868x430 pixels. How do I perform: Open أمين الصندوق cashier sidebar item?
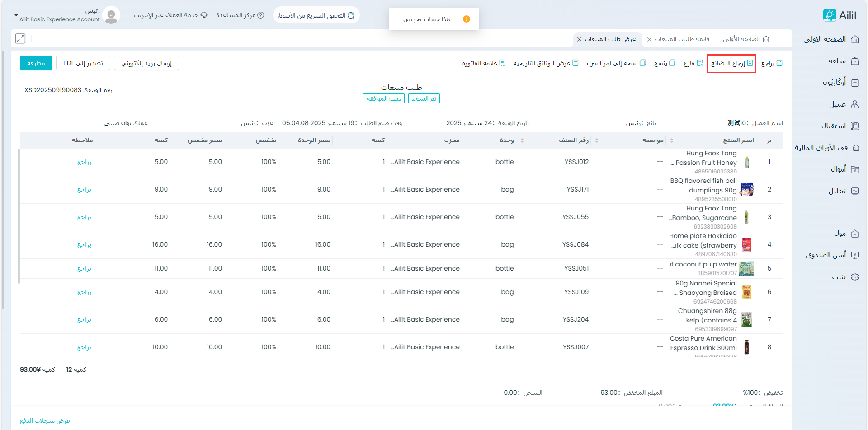[x=831, y=255]
